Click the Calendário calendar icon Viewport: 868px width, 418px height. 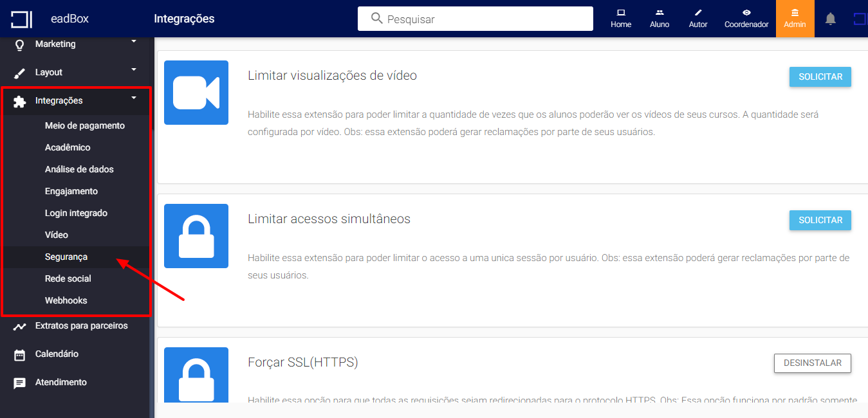[x=20, y=354]
